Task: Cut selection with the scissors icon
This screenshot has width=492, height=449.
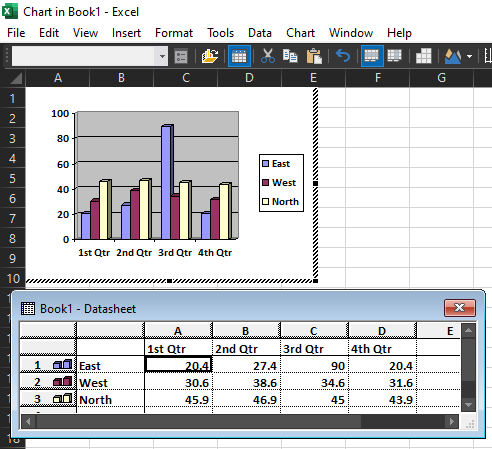Action: (268, 56)
